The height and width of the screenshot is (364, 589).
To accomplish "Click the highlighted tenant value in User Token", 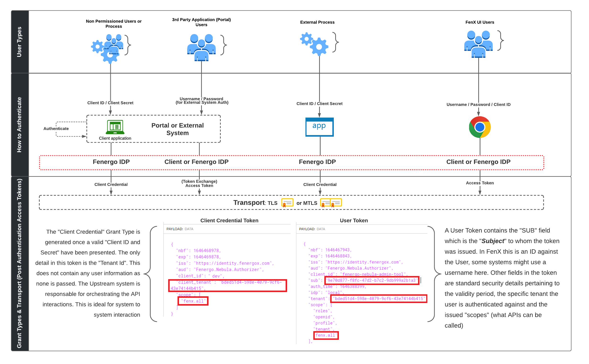I will click(x=379, y=299).
